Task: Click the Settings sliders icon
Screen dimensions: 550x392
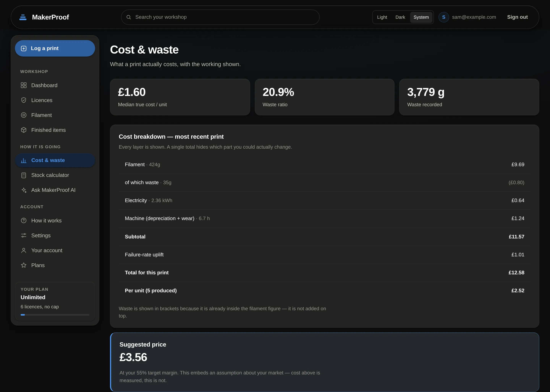Action: tap(24, 236)
